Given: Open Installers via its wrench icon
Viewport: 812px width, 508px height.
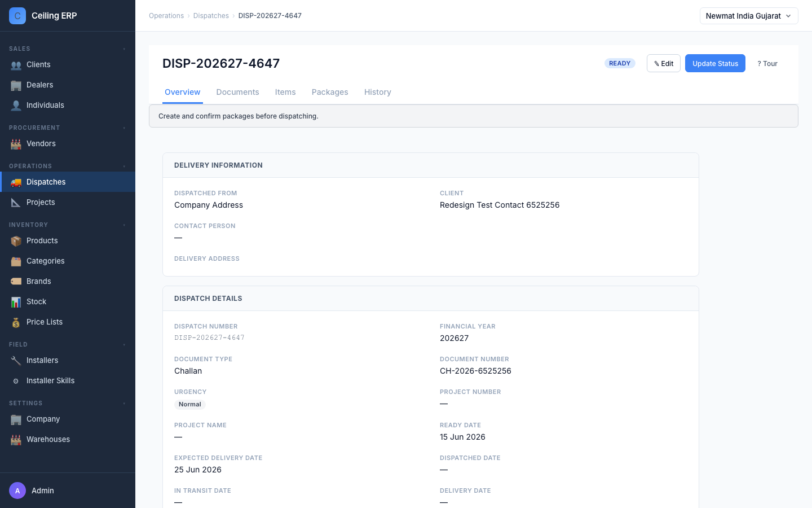Looking at the screenshot, I should (16, 361).
